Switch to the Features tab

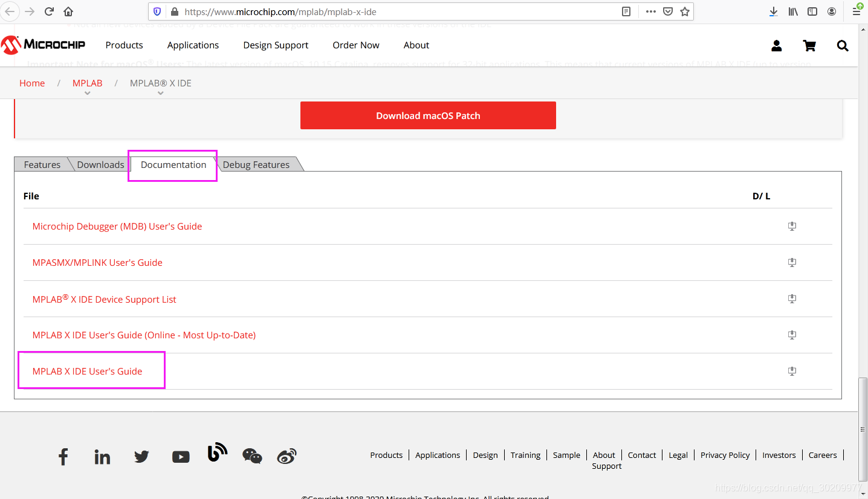coord(42,164)
